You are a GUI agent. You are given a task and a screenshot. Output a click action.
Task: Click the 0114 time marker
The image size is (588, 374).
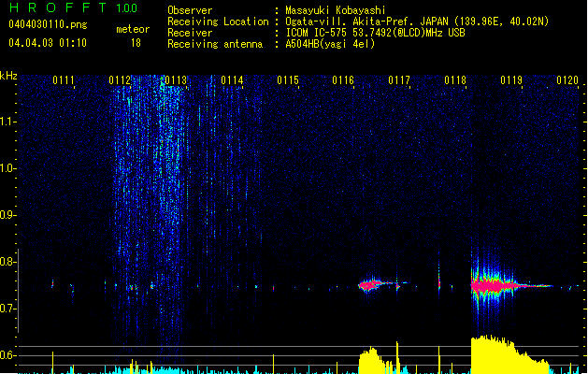232,80
